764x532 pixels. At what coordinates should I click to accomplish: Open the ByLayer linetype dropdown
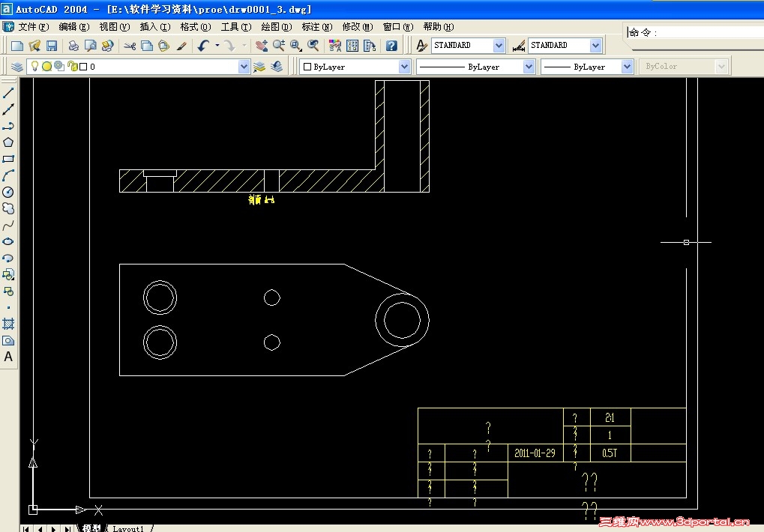coord(529,67)
